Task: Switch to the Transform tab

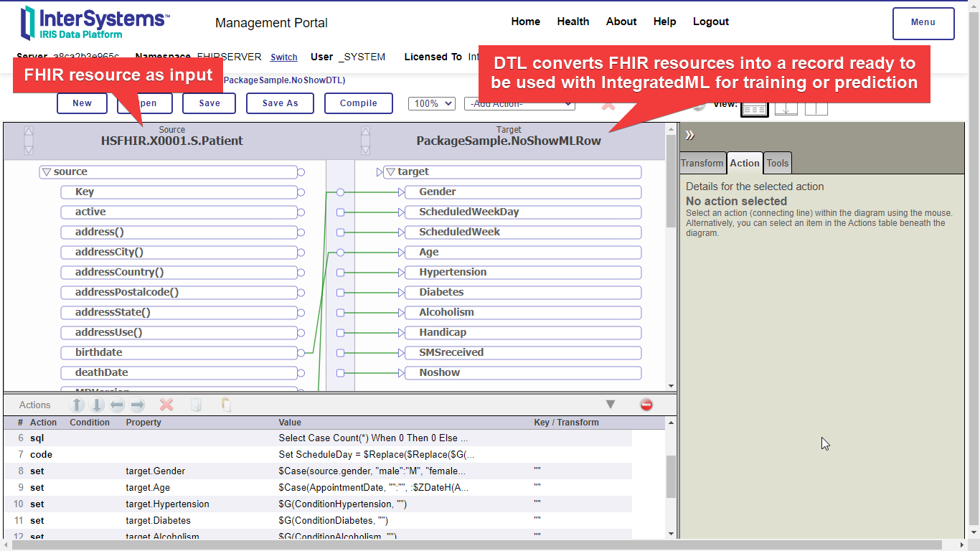Action: pyautogui.click(x=702, y=163)
